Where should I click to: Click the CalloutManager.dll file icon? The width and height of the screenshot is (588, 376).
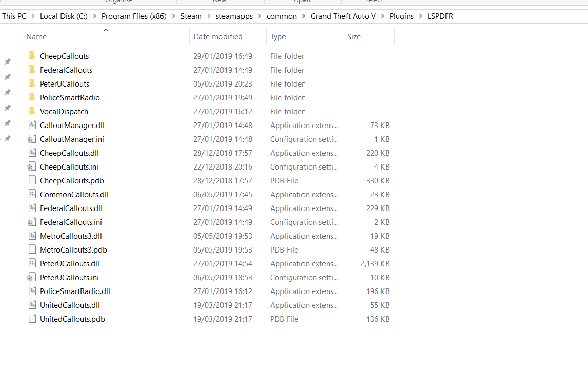point(32,125)
